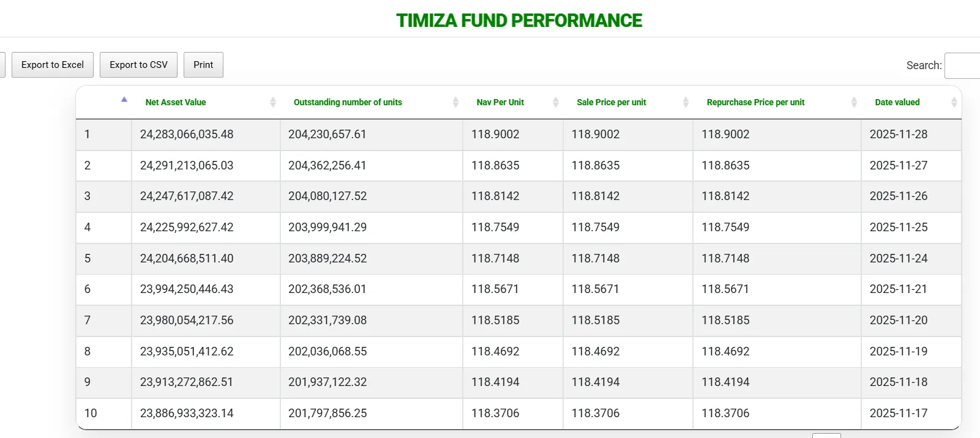Select the net asset value 24,283,066,035.48 cell
Image resolution: width=980 pixels, height=438 pixels.
tap(187, 135)
